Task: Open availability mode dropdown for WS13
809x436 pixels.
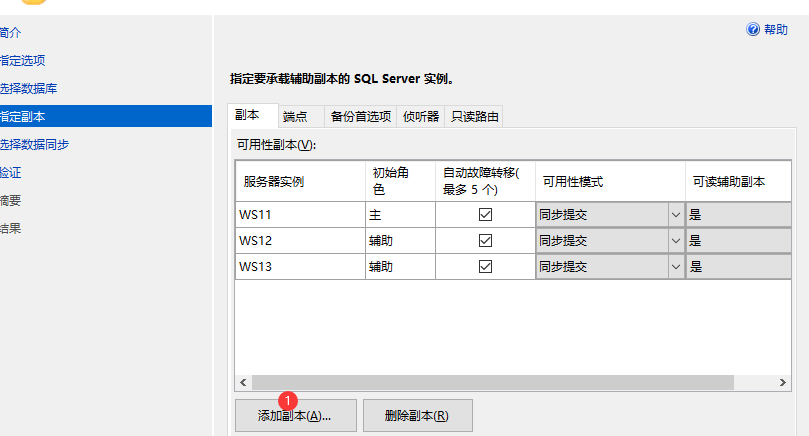Action: pos(676,266)
